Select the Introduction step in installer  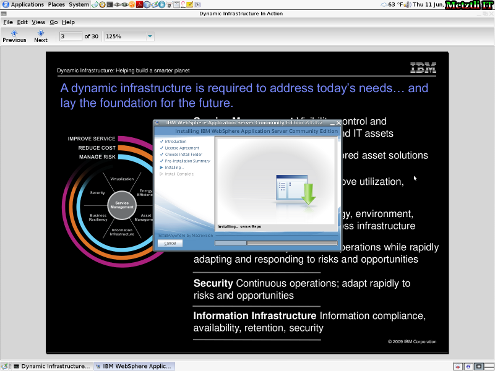pyautogui.click(x=175, y=141)
